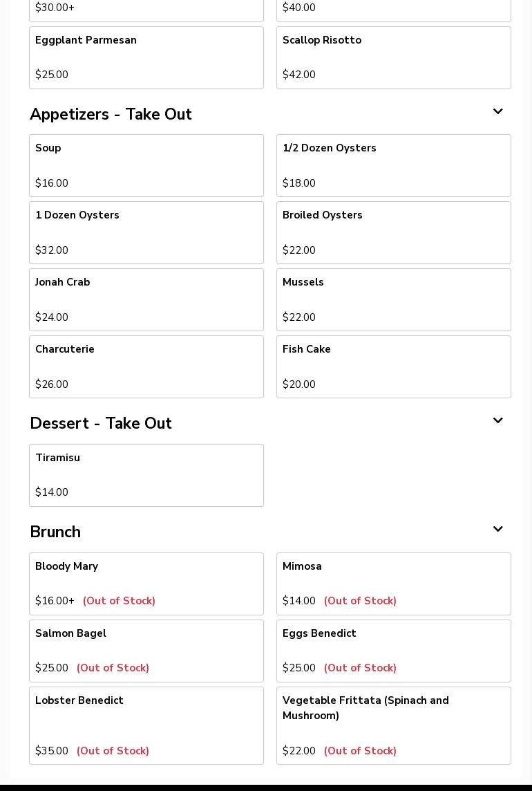This screenshot has height=791, width=532.
Task: Collapse the Dessert - Take Out section
Action: tap(497, 421)
